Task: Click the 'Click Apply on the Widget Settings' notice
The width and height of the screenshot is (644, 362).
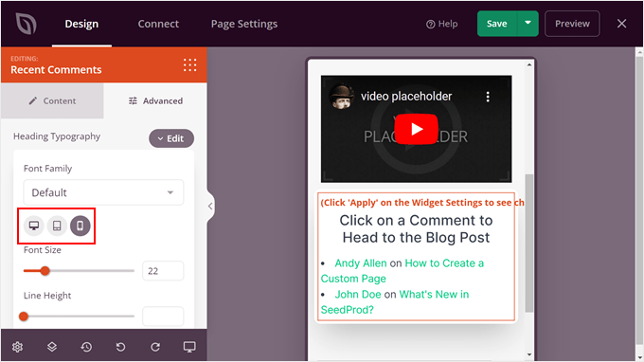Action: (x=422, y=203)
